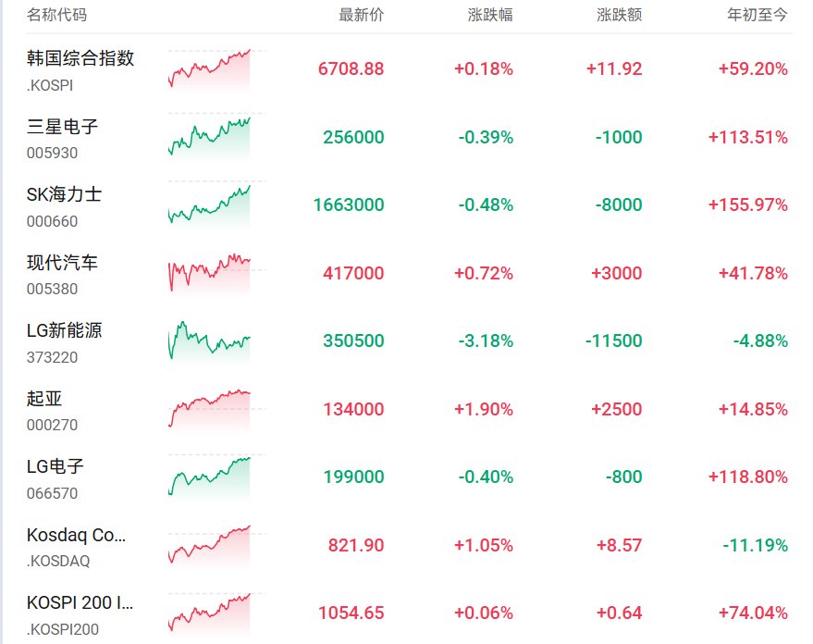Click the 涨跌额 column header
813x644 pixels.
[x=619, y=15]
